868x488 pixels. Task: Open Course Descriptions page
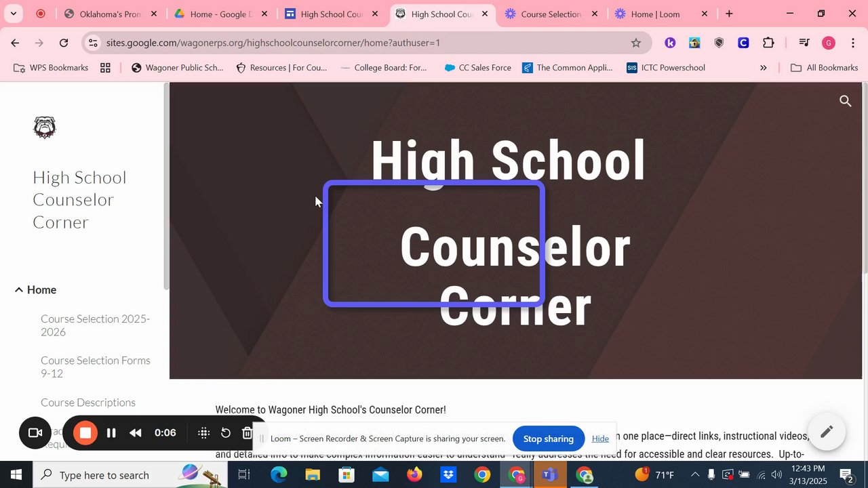click(x=88, y=403)
